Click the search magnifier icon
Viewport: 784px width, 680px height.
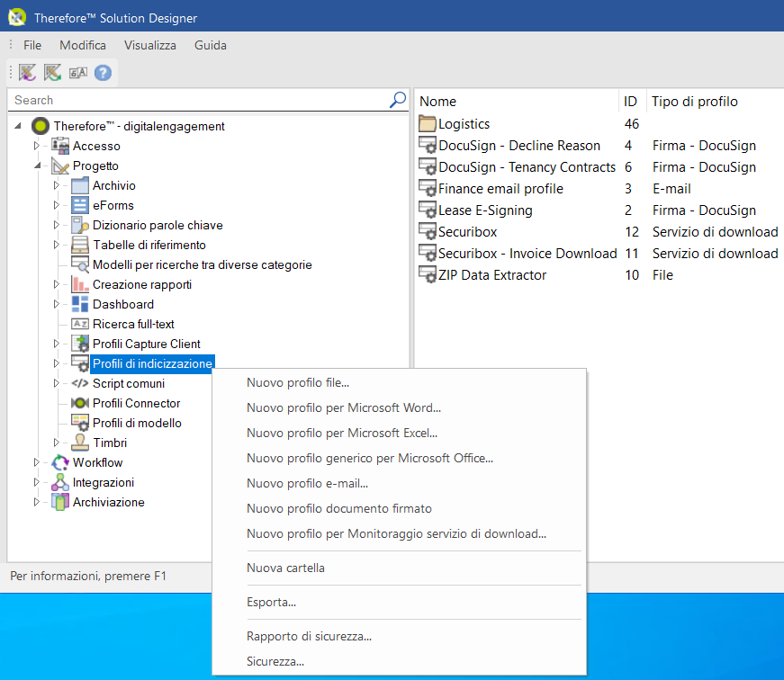(398, 100)
